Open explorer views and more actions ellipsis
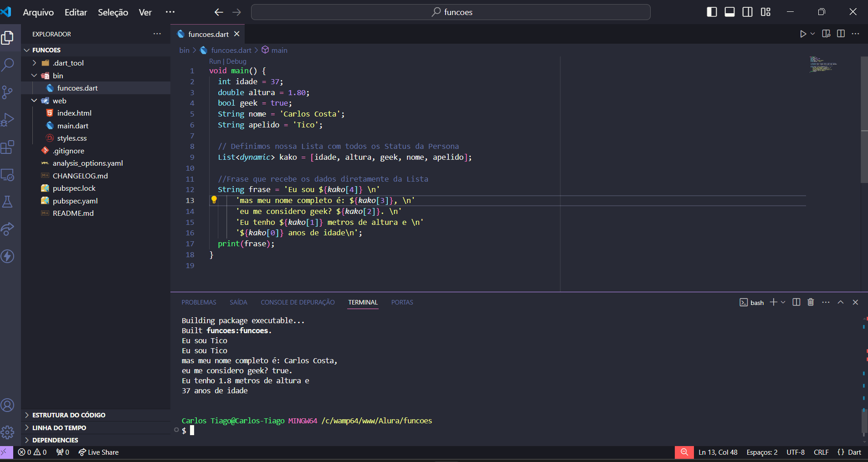Screen dimensions: 868x462 tap(157, 34)
